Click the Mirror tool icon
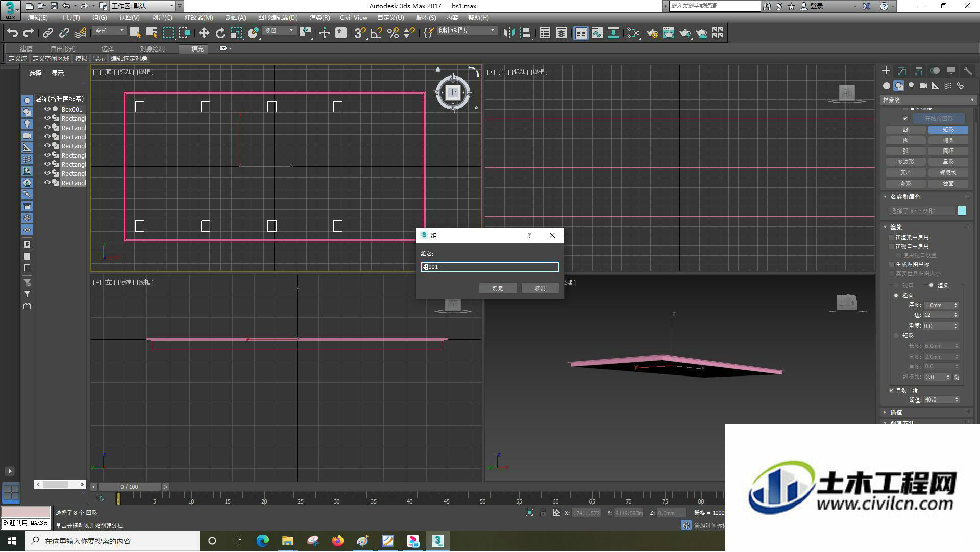Screen dimensions: 980x552 tap(509, 33)
